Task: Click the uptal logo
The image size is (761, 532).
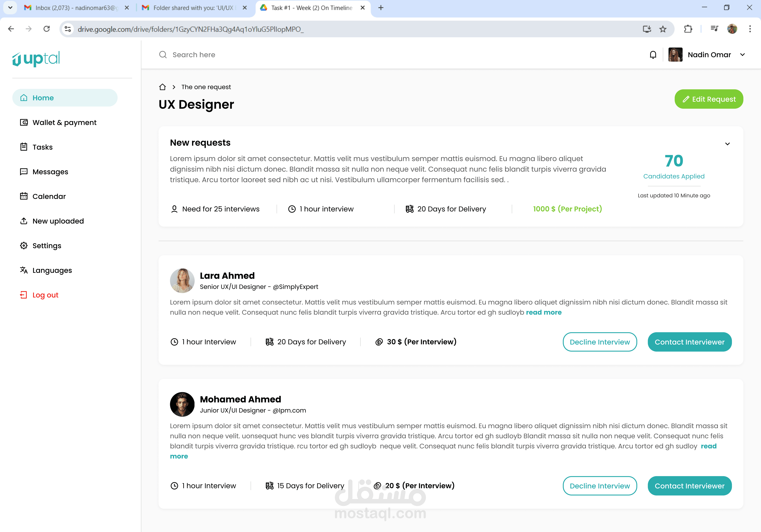Action: (x=36, y=59)
